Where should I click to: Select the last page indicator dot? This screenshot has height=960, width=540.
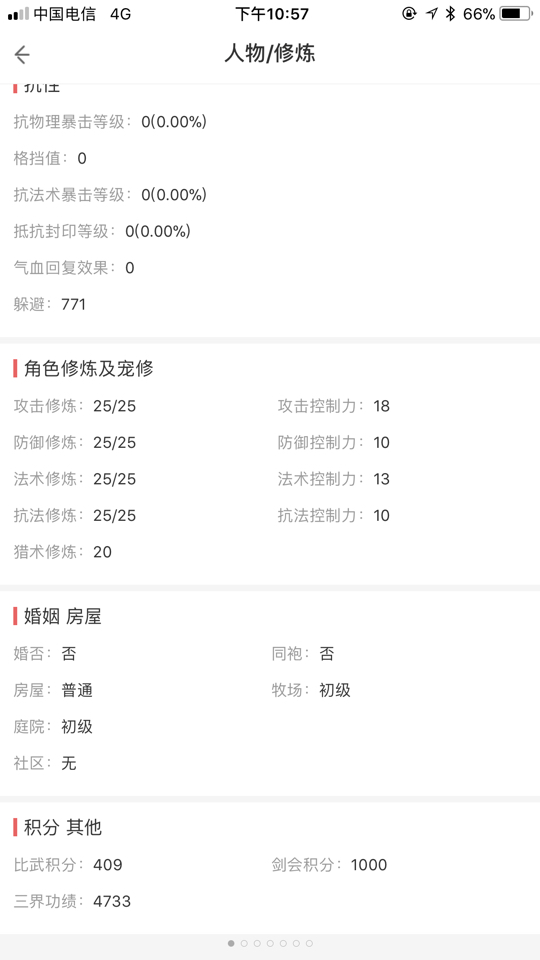click(x=309, y=943)
